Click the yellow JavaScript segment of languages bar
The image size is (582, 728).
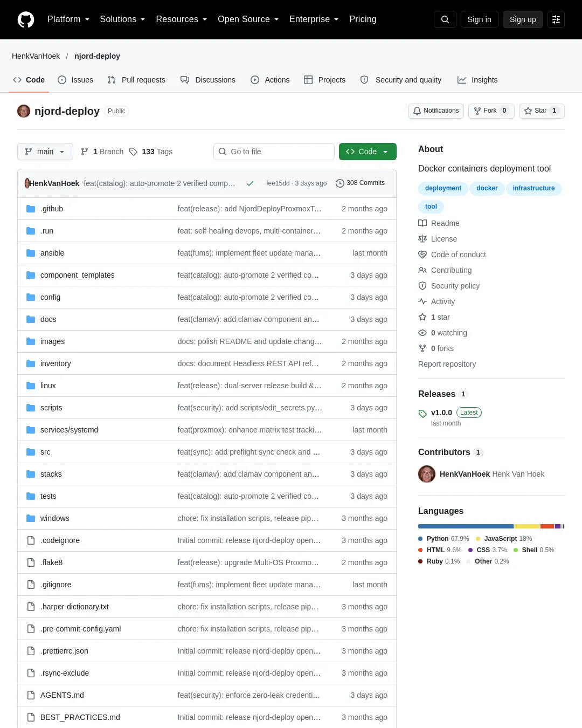[527, 526]
